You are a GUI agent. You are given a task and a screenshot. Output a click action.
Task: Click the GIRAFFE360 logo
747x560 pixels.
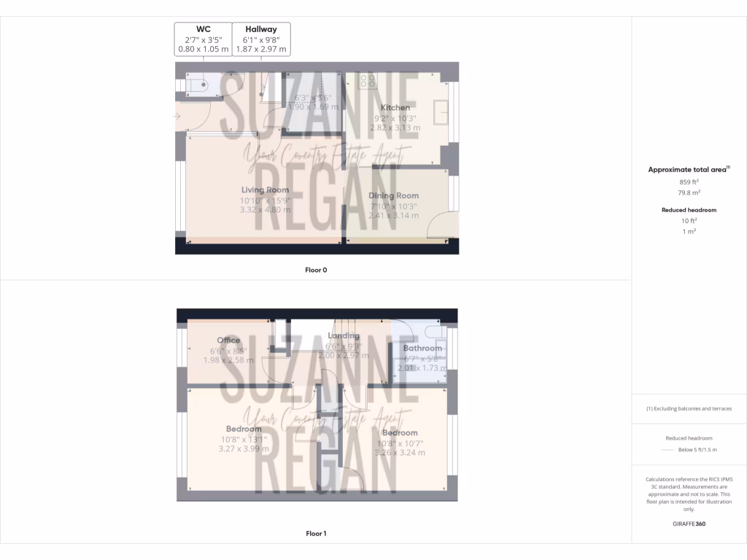[689, 524]
